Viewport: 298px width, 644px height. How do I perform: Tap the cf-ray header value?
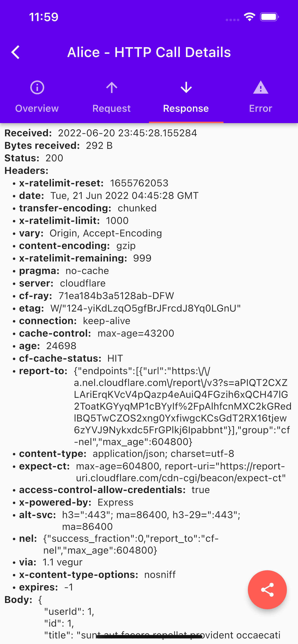tap(116, 296)
